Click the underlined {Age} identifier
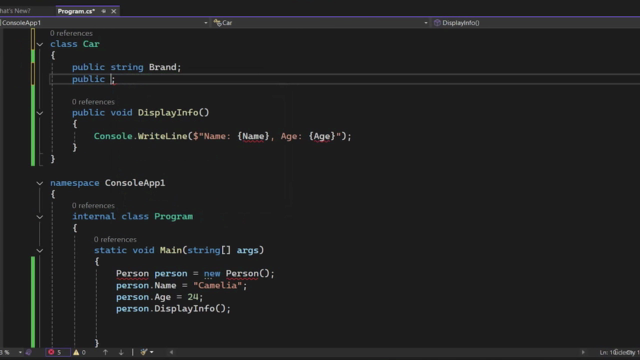 pos(322,136)
